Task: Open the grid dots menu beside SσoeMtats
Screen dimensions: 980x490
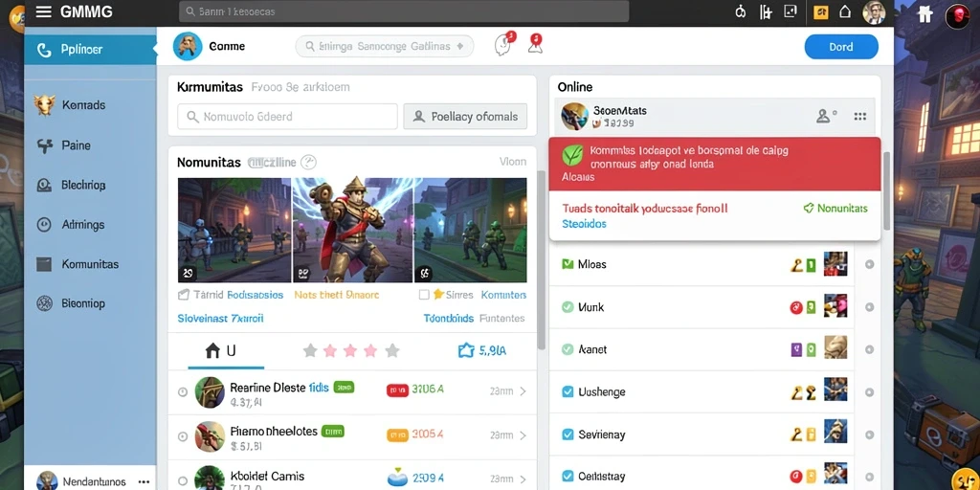Action: point(860,116)
